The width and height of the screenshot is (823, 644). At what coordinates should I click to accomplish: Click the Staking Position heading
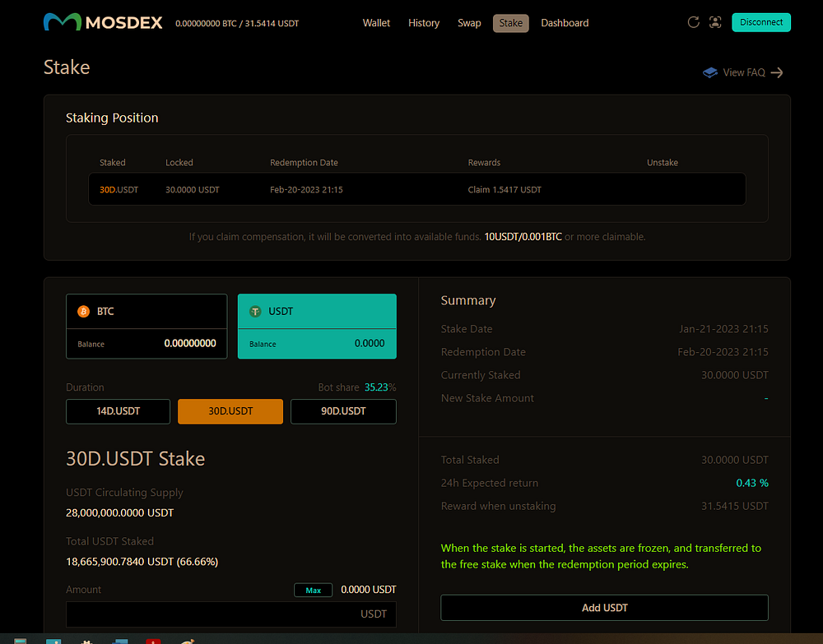[112, 118]
